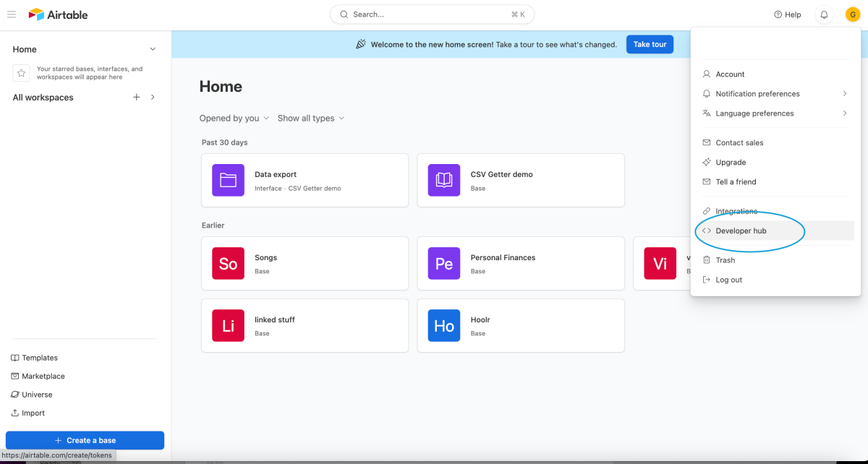Open Trash from the account menu

coord(723,259)
